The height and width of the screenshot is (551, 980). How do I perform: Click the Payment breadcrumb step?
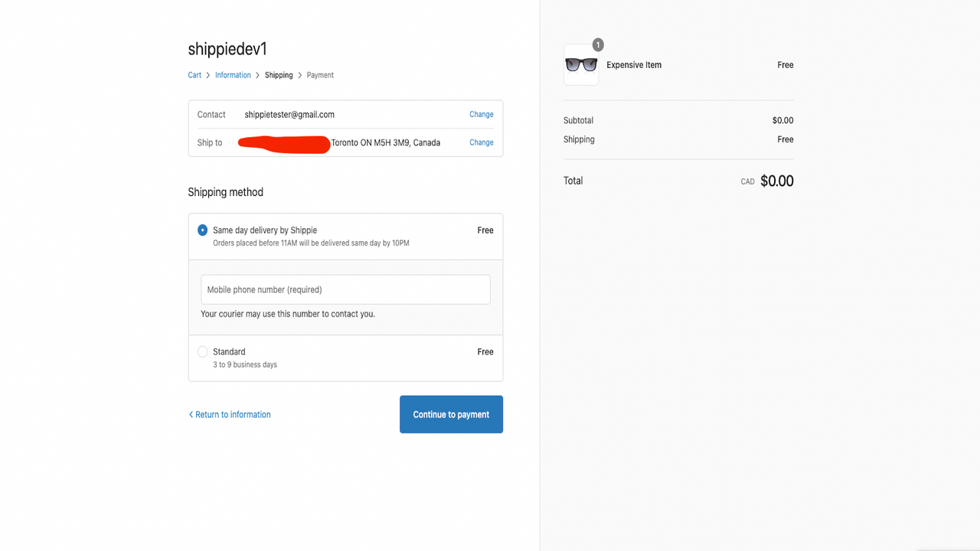coord(320,75)
